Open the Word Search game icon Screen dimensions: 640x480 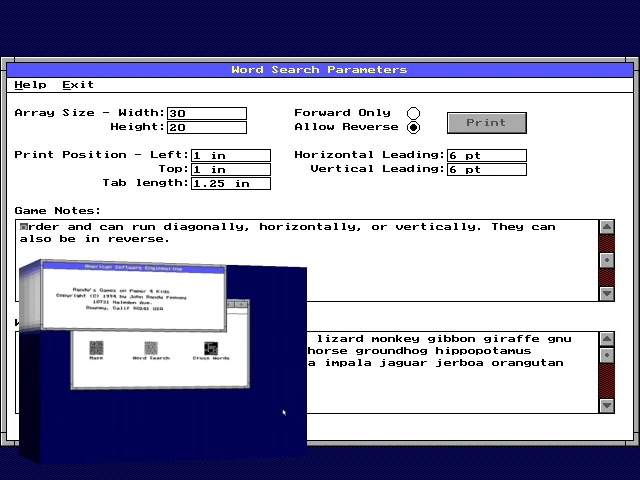(x=151, y=350)
